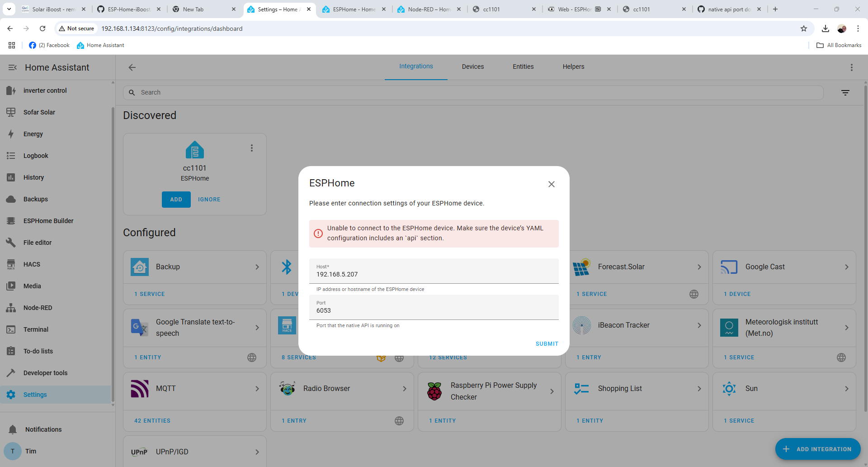This screenshot has width=868, height=467.
Task: Open 42 ENTITIES link under MQTT
Action: (x=152, y=421)
